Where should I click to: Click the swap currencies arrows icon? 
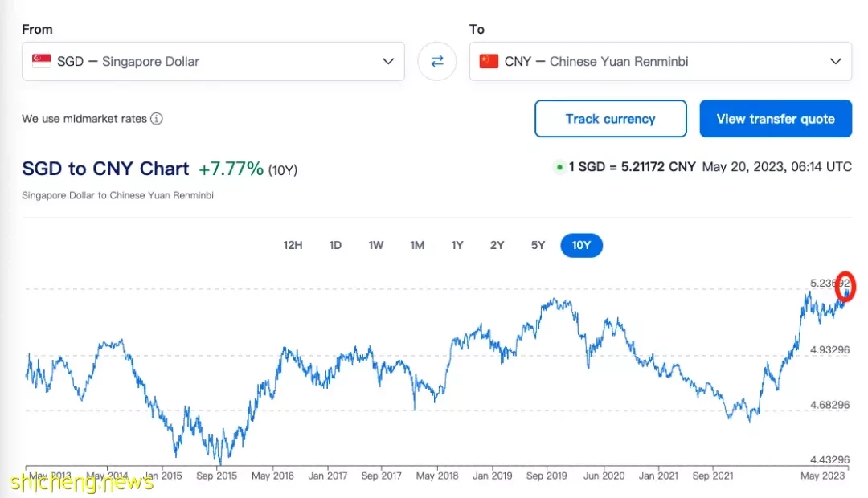(x=437, y=61)
